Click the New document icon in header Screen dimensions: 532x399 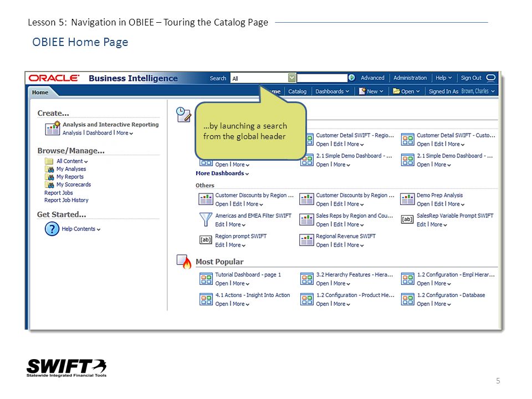coord(362,91)
